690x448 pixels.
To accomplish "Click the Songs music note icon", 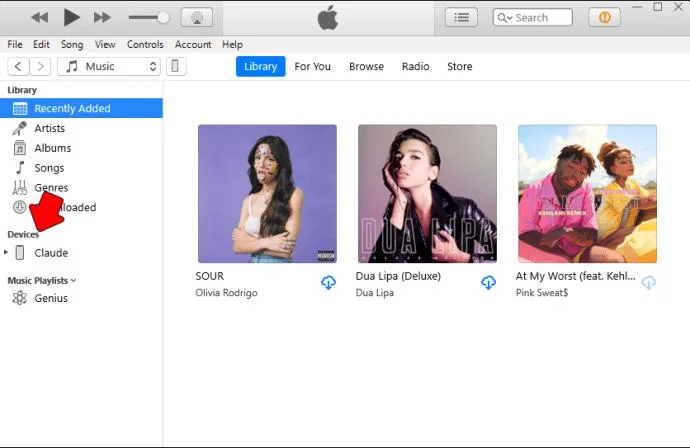I will coord(20,168).
